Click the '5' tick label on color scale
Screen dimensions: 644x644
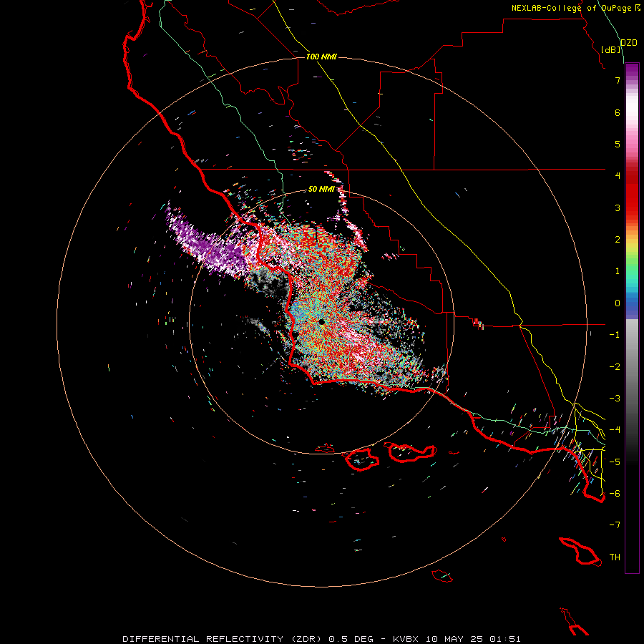coord(618,144)
